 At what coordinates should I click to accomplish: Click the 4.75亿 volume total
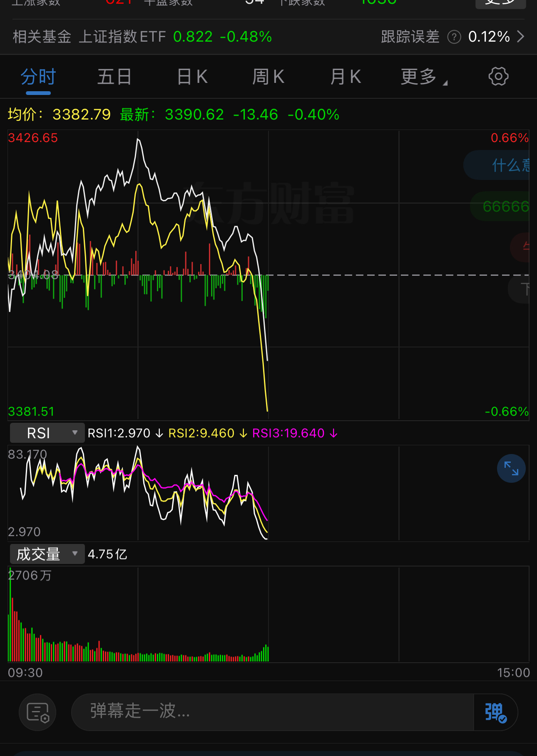pyautogui.click(x=107, y=554)
